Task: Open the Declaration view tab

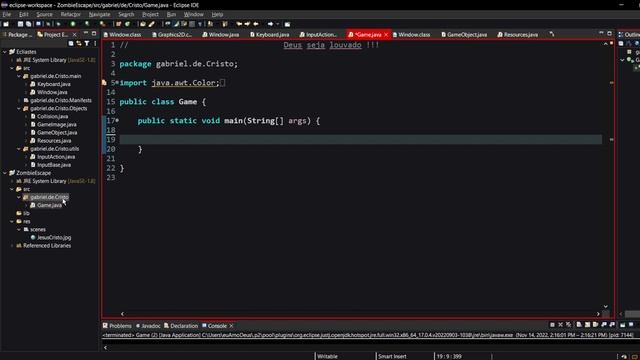Action: pos(181,326)
